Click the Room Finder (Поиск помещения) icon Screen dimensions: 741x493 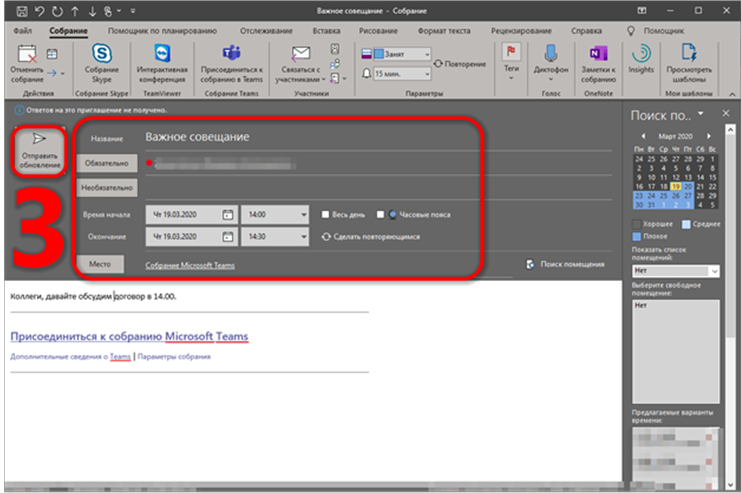pyautogui.click(x=530, y=264)
